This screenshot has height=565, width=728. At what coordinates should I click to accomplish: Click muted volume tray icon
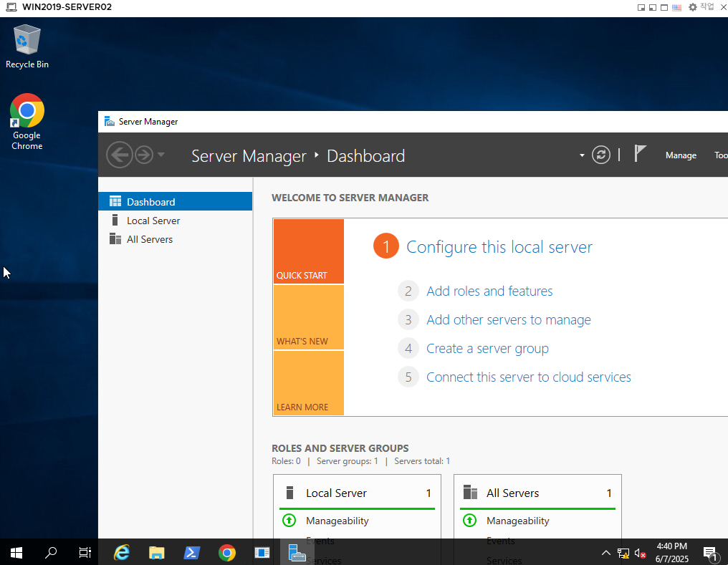click(641, 553)
